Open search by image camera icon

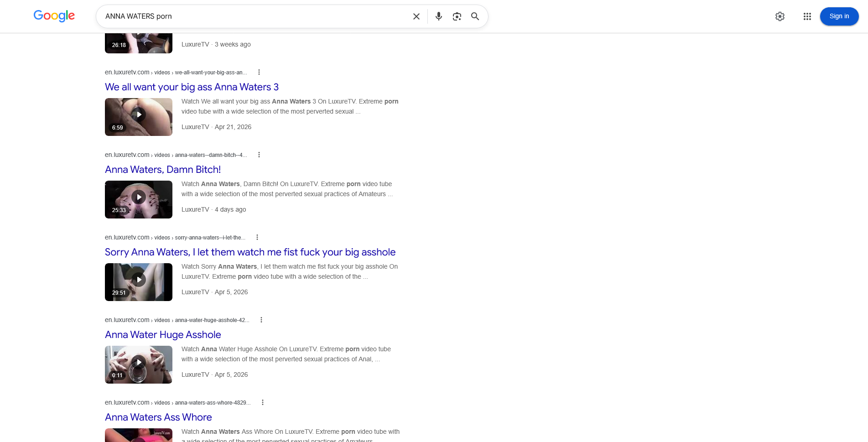(457, 16)
